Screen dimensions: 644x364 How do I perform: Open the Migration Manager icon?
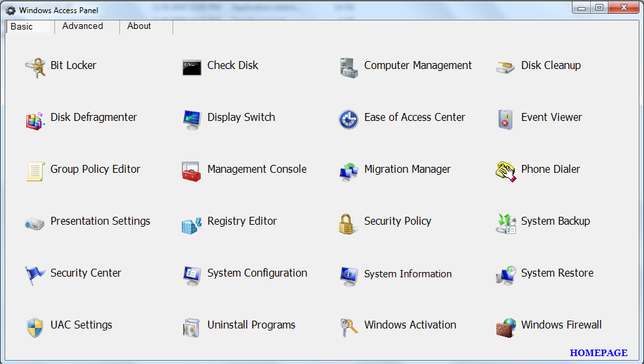point(349,172)
